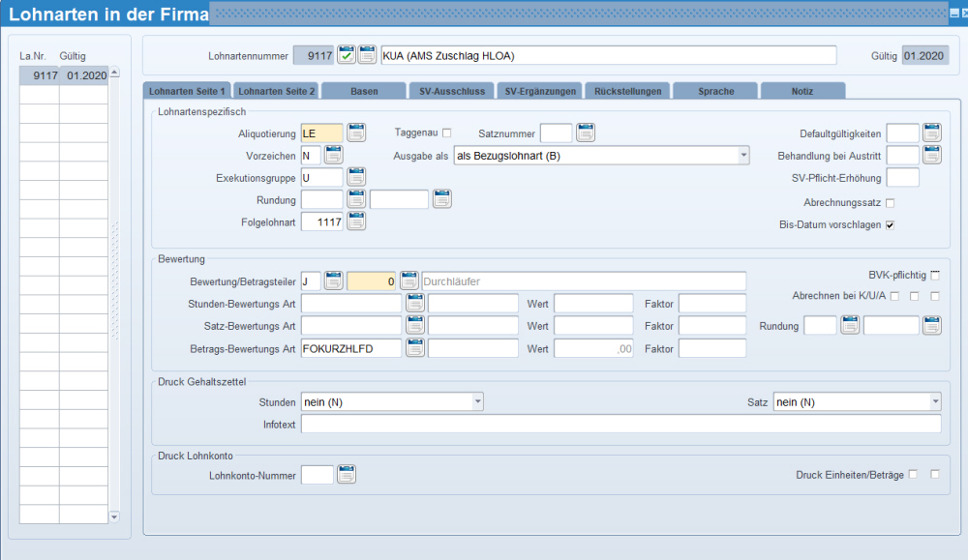
Task: Click the Aliquotierung field containing LE
Action: tap(321, 133)
